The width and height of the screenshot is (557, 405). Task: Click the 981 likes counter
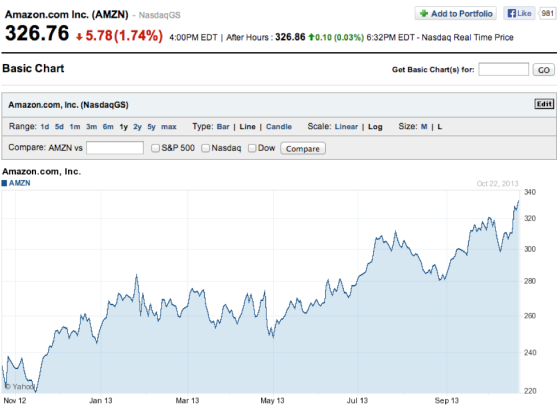(547, 14)
